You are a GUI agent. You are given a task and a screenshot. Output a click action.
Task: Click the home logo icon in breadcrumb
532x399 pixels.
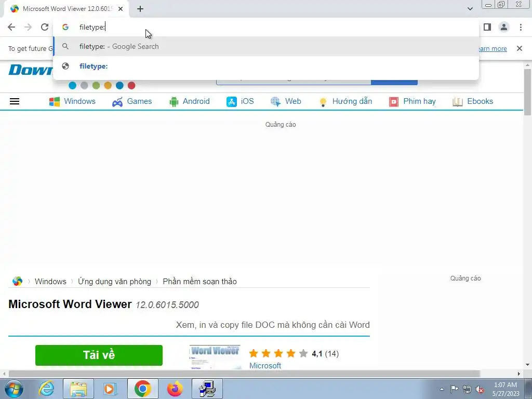coord(17,281)
